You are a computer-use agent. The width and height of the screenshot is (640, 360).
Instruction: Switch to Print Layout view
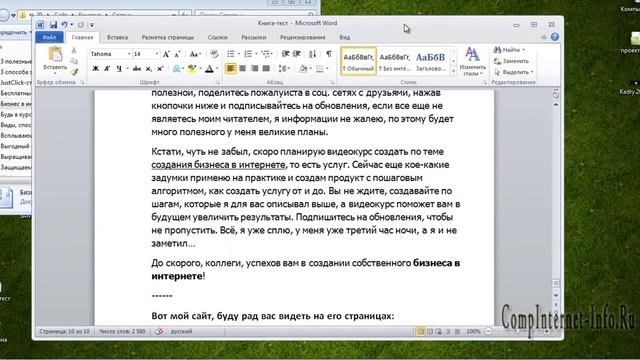pos(420,331)
